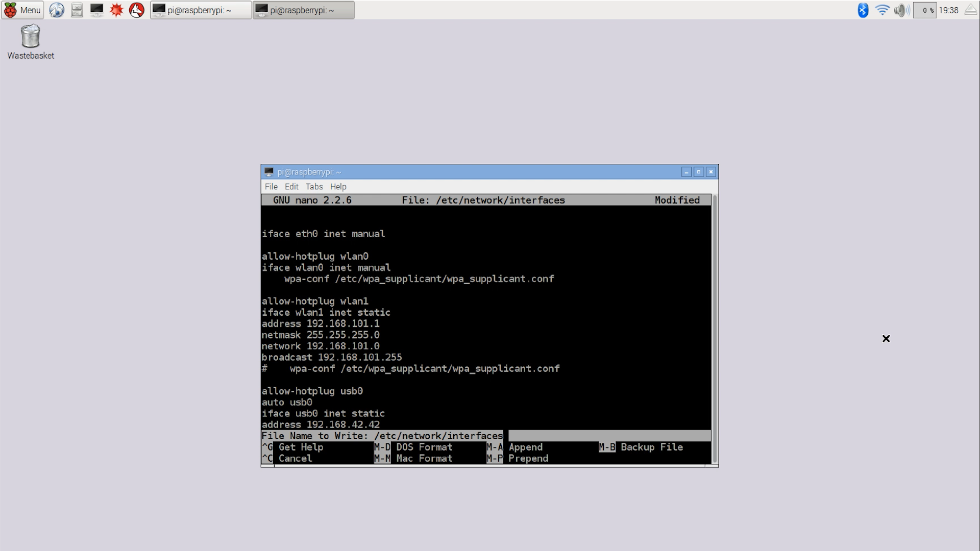Select second pi@raspberrypi taskbar window
The width and height of the screenshot is (980, 551).
tap(303, 10)
